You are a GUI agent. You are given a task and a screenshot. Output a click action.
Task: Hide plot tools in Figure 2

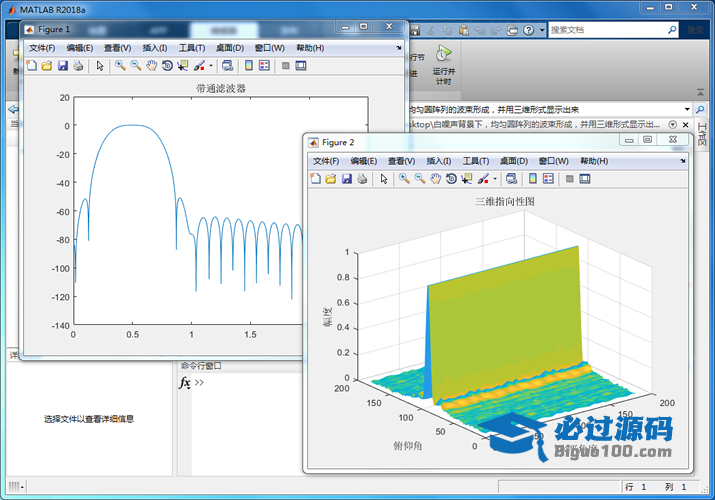click(x=570, y=179)
